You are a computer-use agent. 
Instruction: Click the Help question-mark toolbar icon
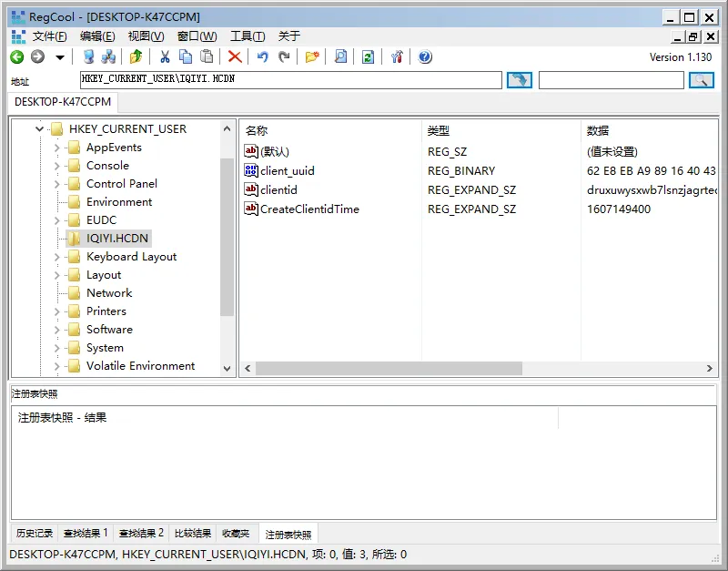424,56
